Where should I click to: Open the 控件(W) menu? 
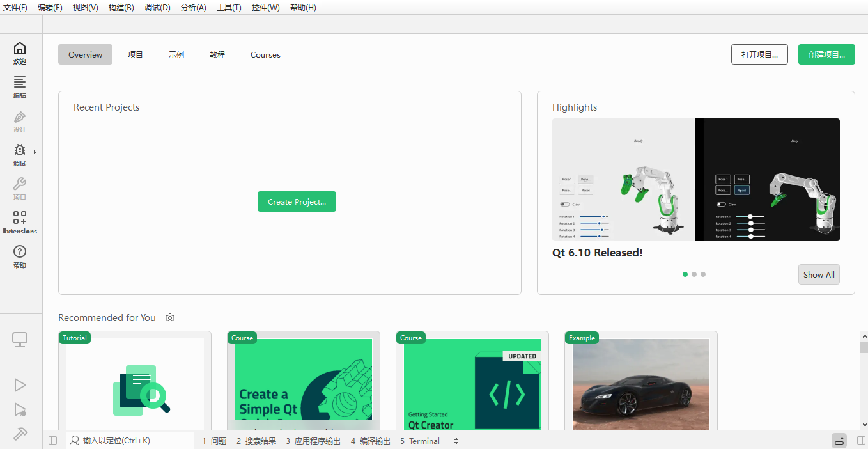(x=266, y=7)
